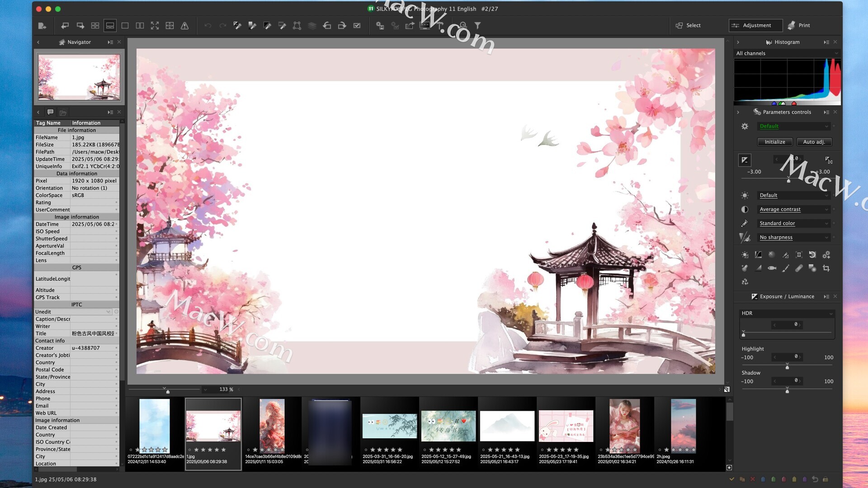
Task: Choose the brush partial correction tool
Action: pyautogui.click(x=786, y=268)
